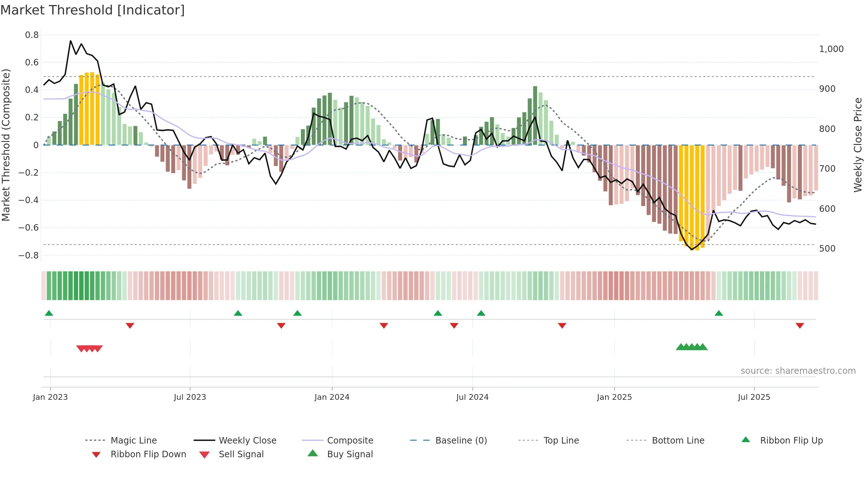Click the Jan 2023 x-axis label
Screen dimensions: 868x488
point(50,397)
